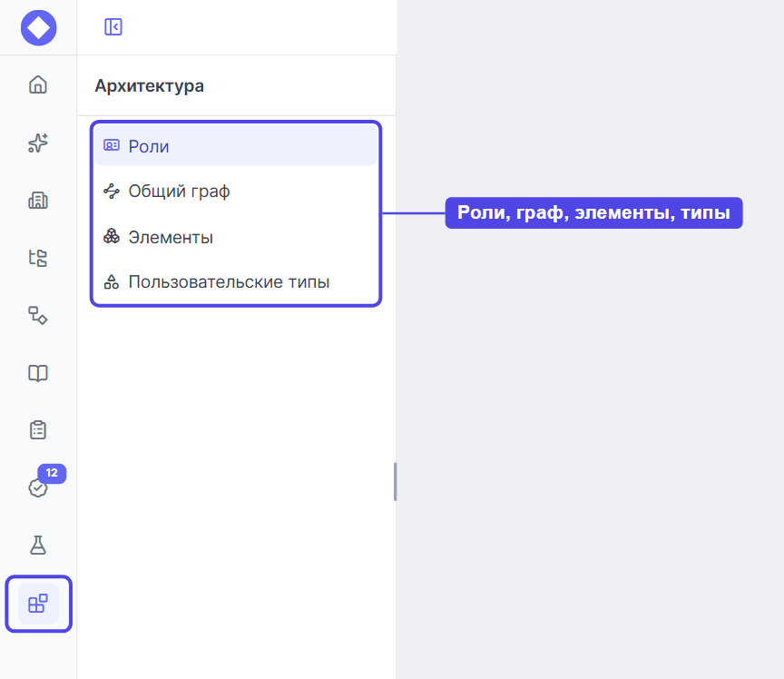Open Пользовательские типы section
Screen dimensions: 784x679
236,281
